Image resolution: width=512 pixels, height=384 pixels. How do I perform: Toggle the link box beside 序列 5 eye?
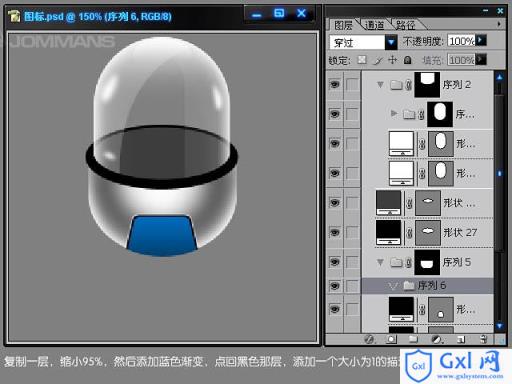coord(352,262)
